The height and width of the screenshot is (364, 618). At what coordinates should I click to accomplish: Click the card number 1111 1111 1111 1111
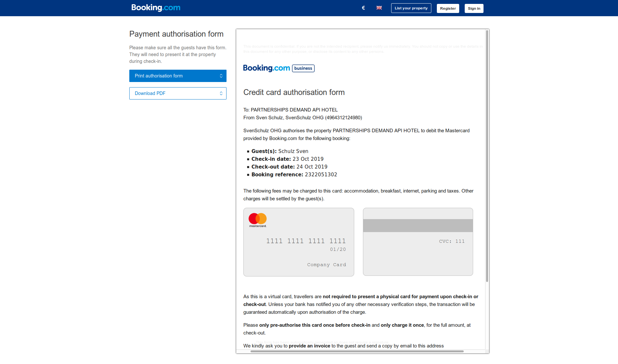(306, 241)
